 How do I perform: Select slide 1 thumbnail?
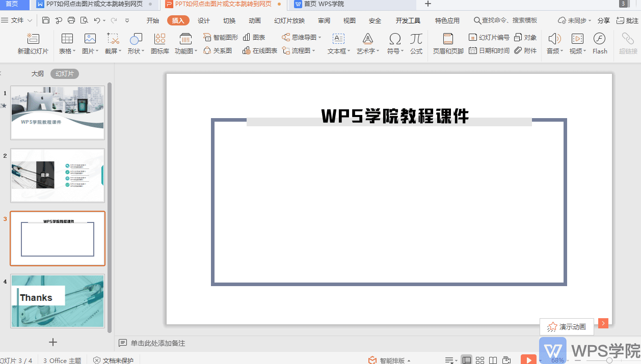pos(58,113)
